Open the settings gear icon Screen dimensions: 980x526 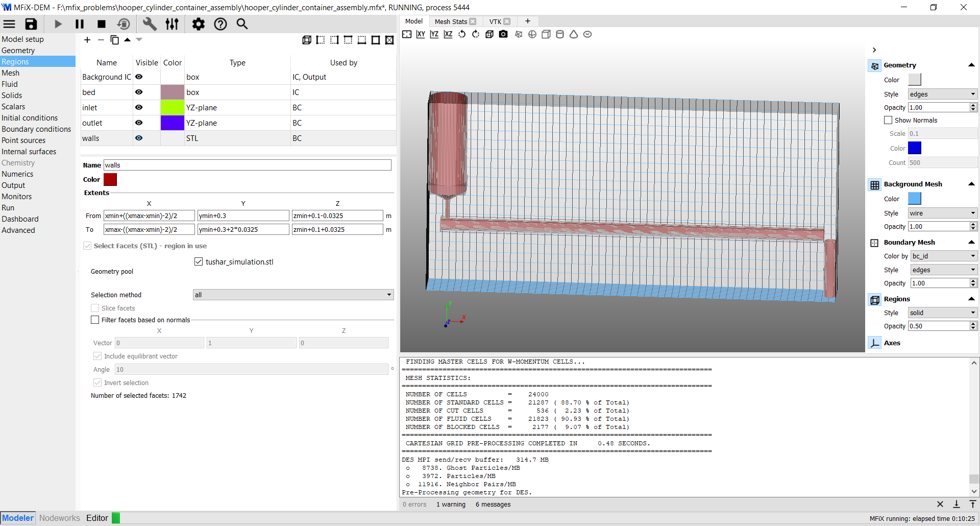(x=198, y=24)
